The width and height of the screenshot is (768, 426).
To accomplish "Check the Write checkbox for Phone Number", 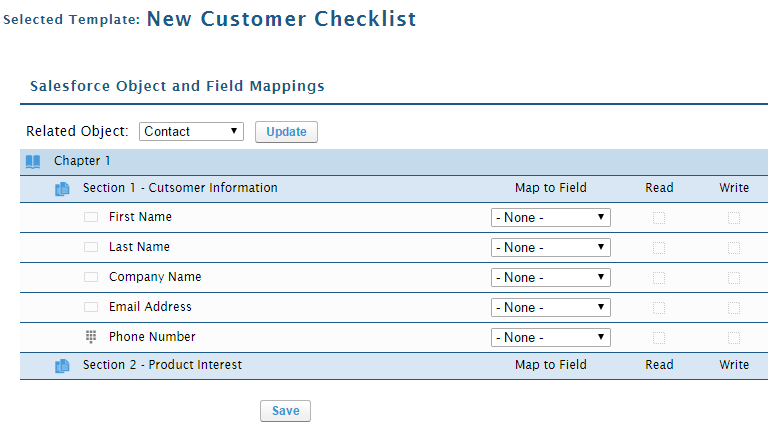I will [734, 338].
